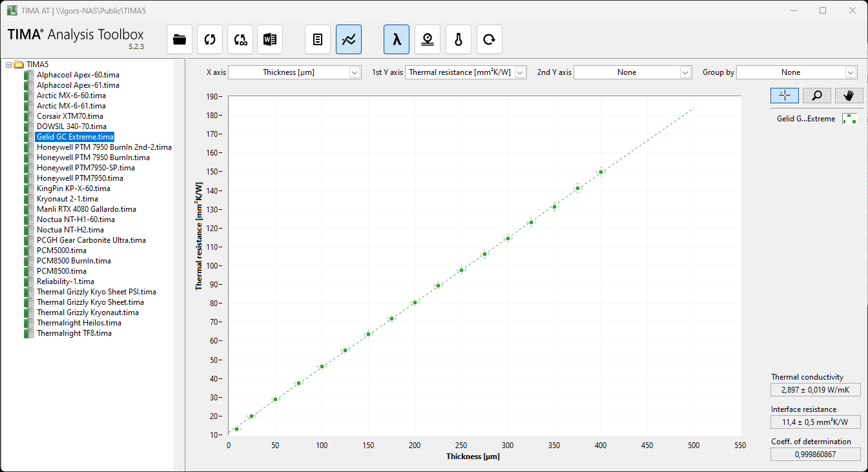Click the reload arrows icon
The height and width of the screenshot is (472, 868).
pos(211,39)
